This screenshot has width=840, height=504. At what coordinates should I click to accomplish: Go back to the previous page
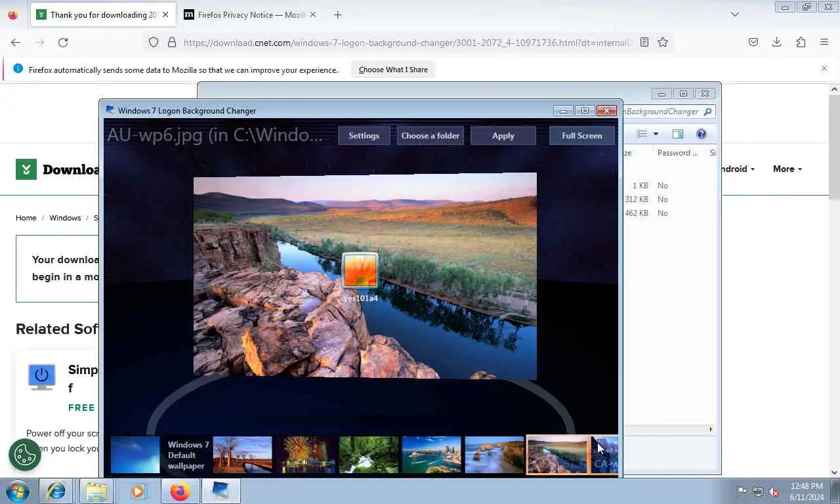point(16,42)
